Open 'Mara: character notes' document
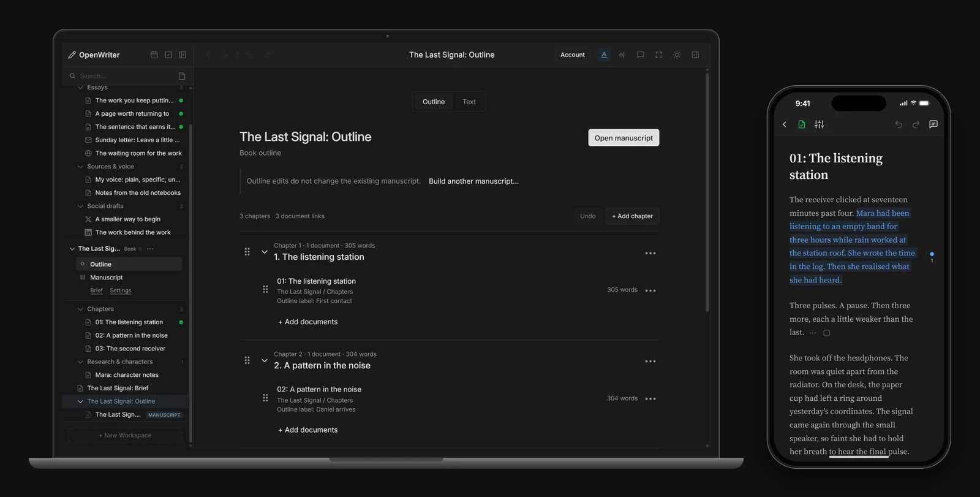 [x=127, y=375]
